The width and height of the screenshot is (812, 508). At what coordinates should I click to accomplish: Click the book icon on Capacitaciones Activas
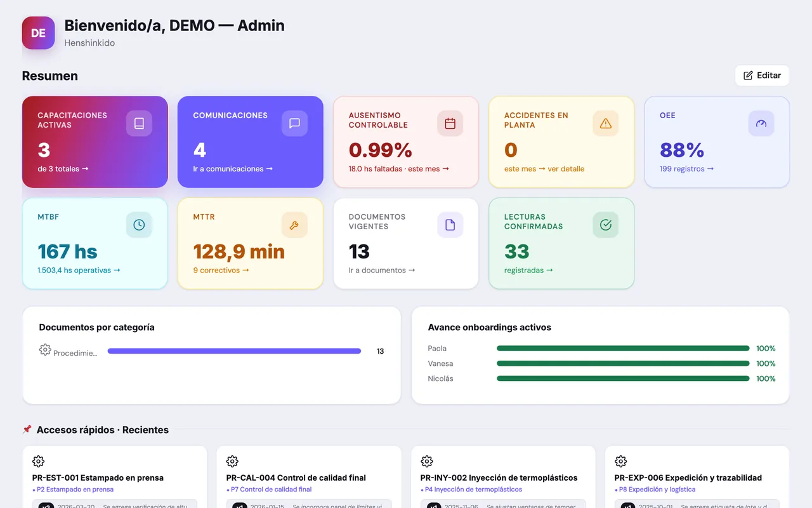(x=139, y=123)
